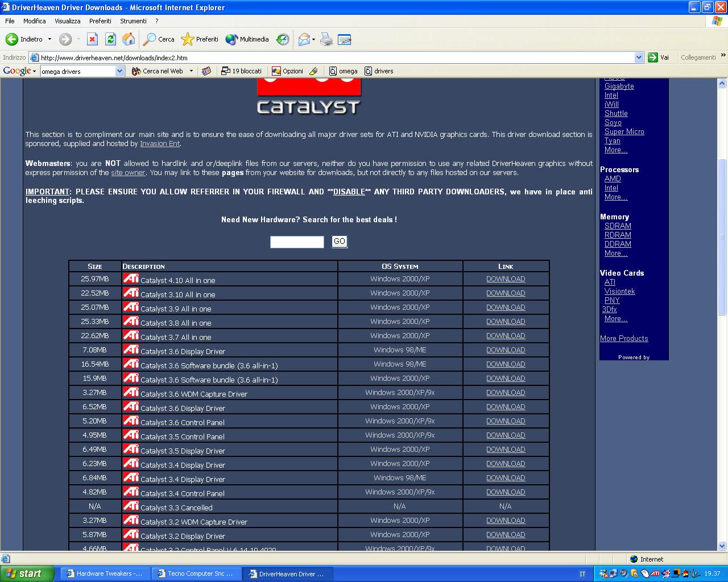The image size is (728, 582).
Task: Click the GO search button
Action: [x=340, y=242]
